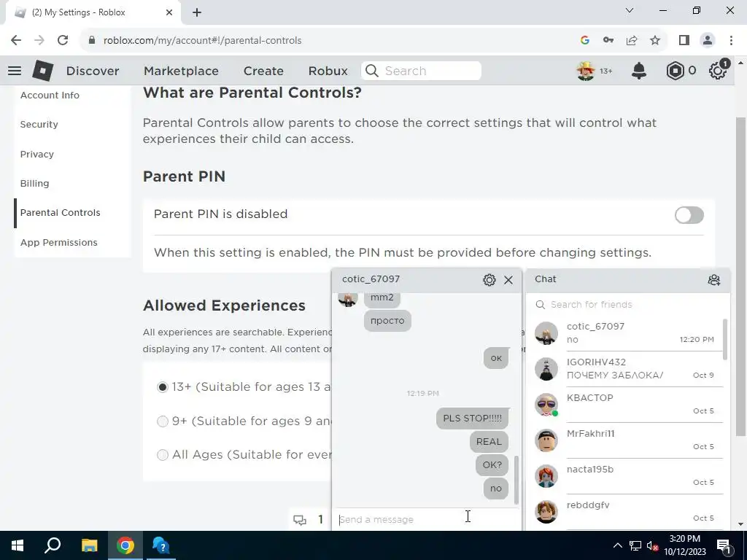Reload the page
This screenshot has height=560, width=747.
click(x=63, y=40)
